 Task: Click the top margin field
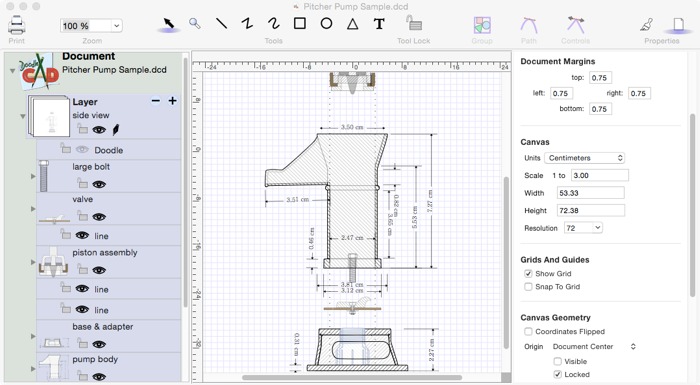coord(600,78)
